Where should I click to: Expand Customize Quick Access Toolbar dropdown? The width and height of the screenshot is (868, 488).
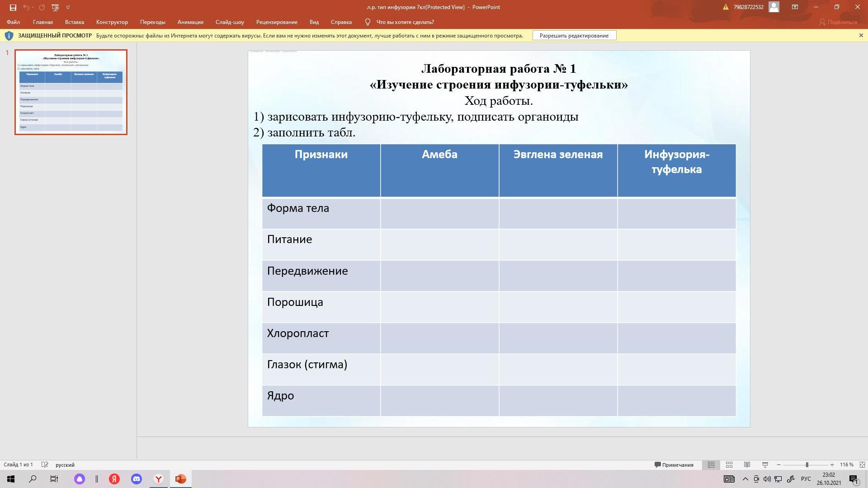(68, 7)
